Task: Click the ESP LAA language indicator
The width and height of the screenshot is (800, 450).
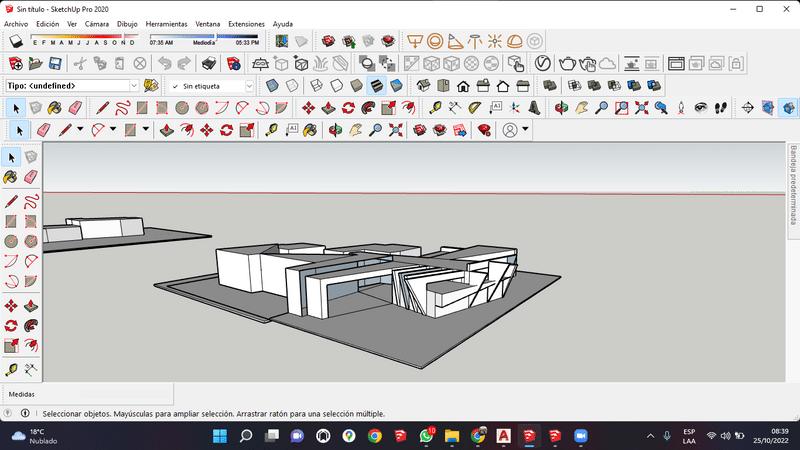Action: pos(689,436)
